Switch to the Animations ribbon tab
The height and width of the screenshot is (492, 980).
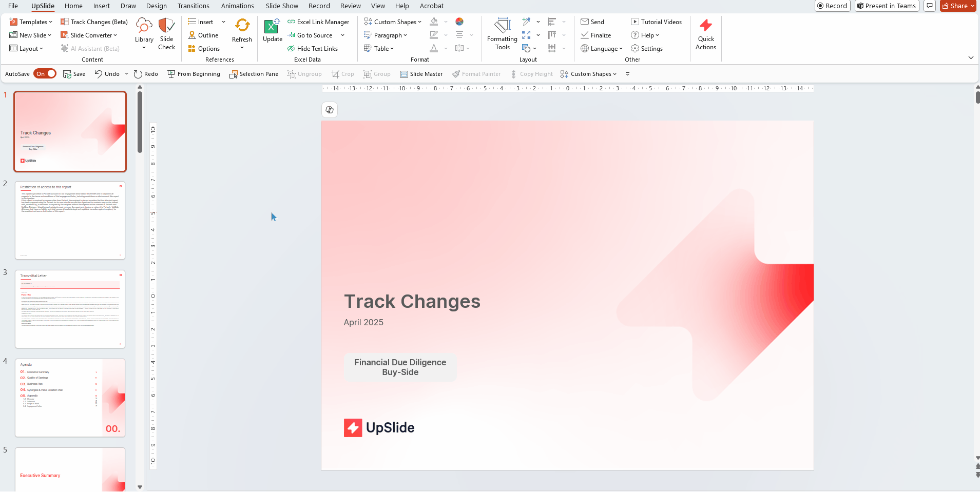point(237,6)
